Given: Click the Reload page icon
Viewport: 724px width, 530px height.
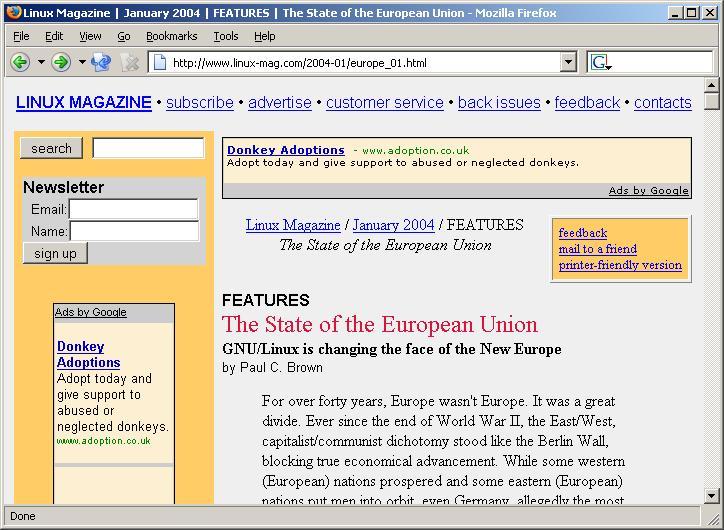Looking at the screenshot, I should click(x=101, y=62).
